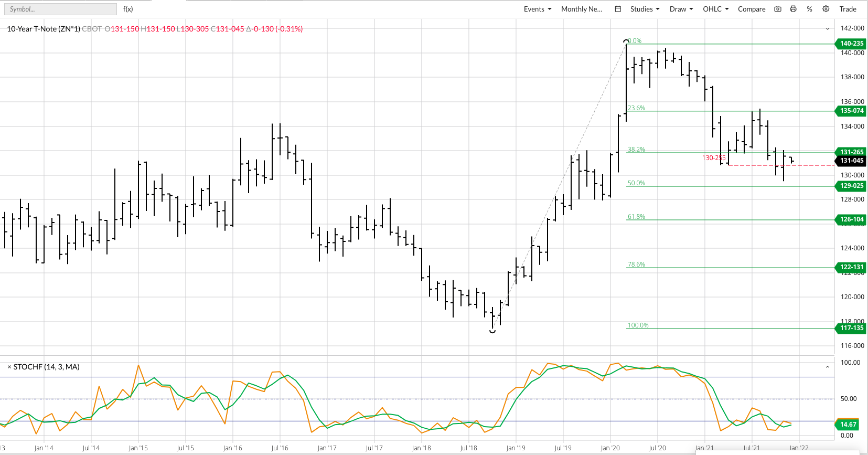Click the Compare button
The width and height of the screenshot is (868, 455).
point(751,9)
